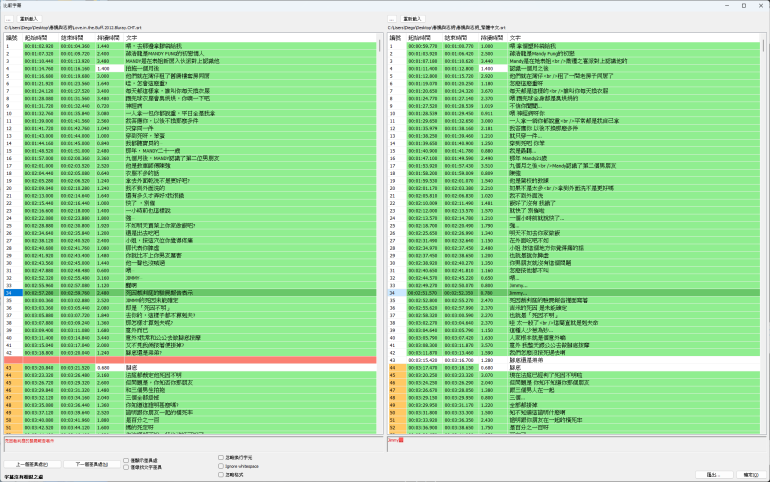Screen dimensions: 770x482
Task: Click the OK button at bottom right
Action: (x=751, y=475)
